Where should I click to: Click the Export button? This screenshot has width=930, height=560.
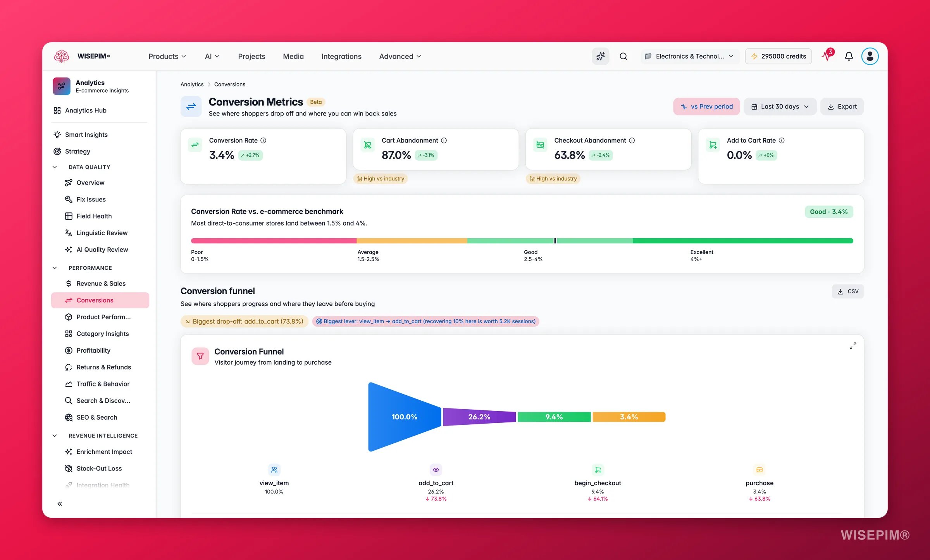pos(842,107)
